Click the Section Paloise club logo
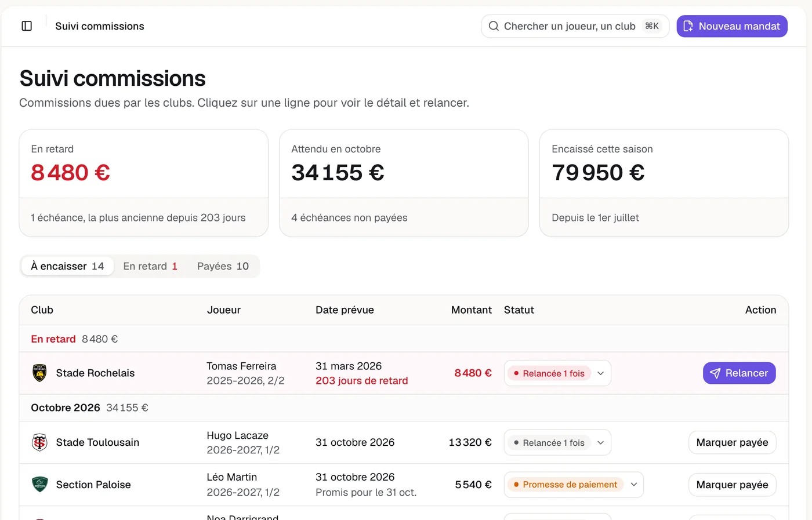 pyautogui.click(x=39, y=484)
